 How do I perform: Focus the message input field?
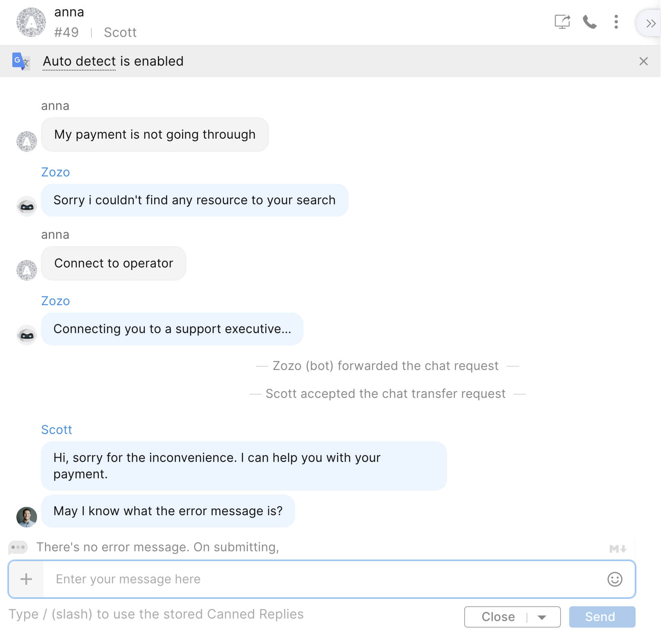click(324, 579)
